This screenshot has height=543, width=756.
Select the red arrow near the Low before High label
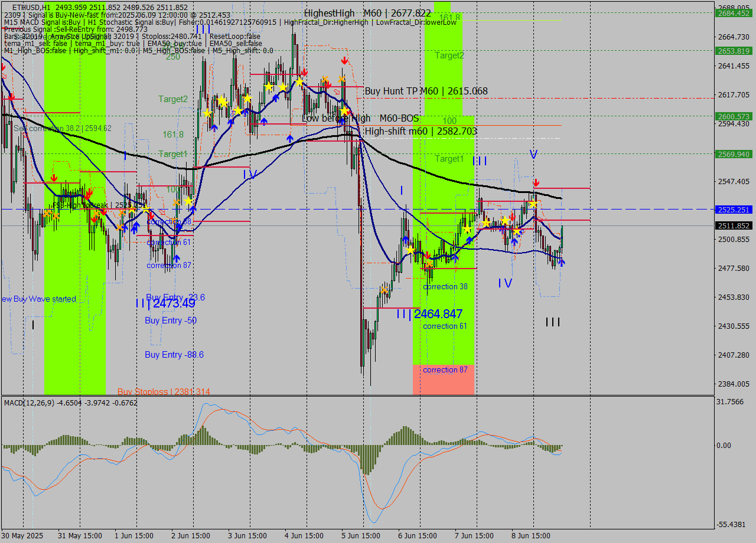pyautogui.click(x=350, y=112)
